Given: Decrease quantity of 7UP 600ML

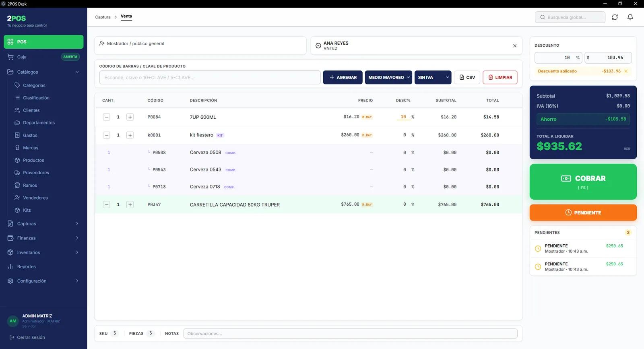Looking at the screenshot, I should pos(107,117).
